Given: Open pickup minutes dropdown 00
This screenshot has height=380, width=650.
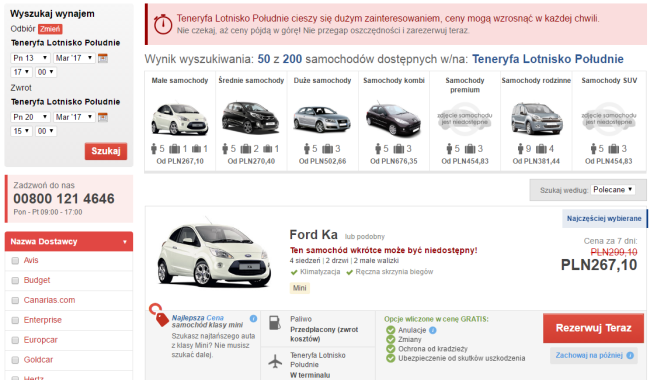Looking at the screenshot, I should pyautogui.click(x=46, y=72).
